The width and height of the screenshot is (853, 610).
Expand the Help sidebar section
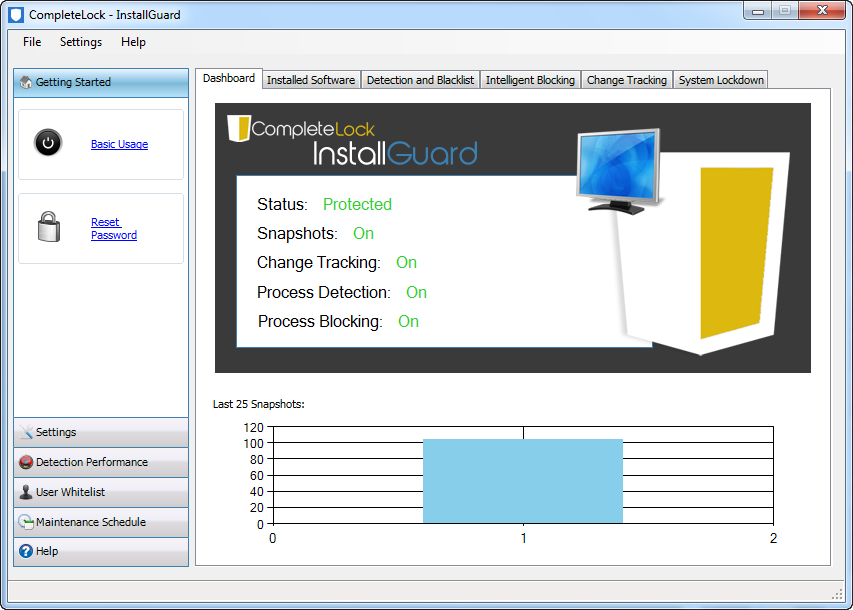tap(101, 552)
